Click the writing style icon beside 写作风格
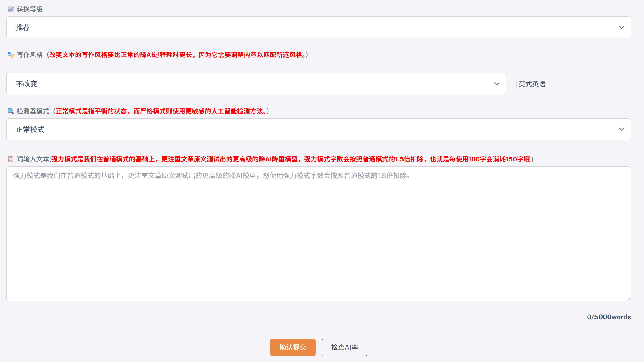 (x=11, y=55)
